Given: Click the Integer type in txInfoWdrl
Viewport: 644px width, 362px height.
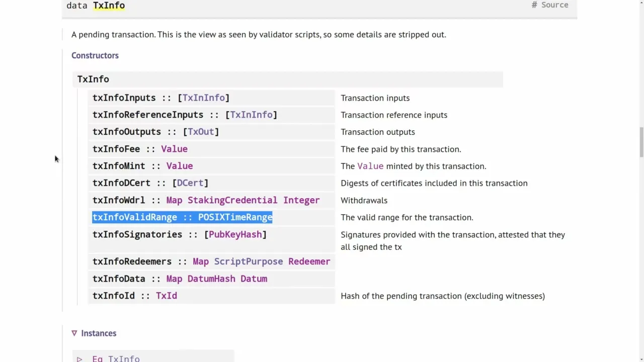Looking at the screenshot, I should click(301, 201).
